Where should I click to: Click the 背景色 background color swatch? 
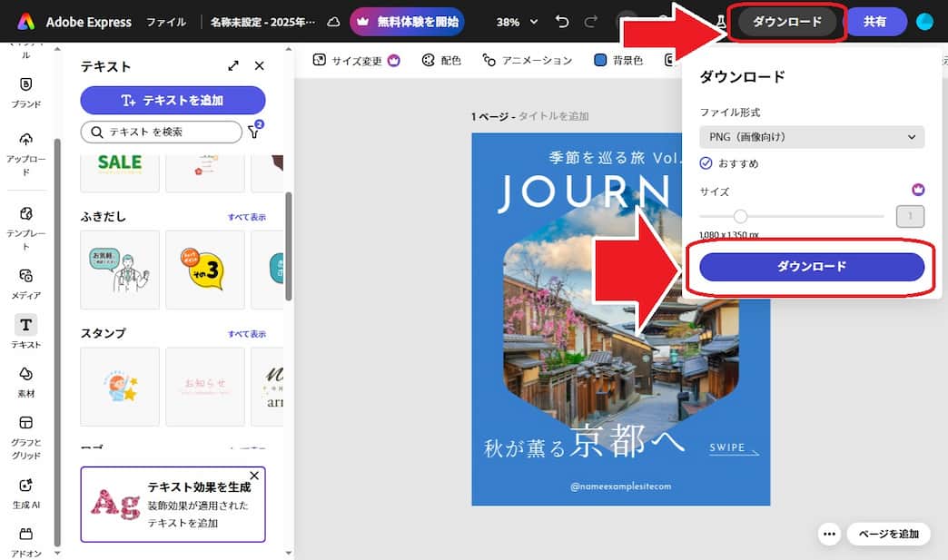click(x=600, y=61)
